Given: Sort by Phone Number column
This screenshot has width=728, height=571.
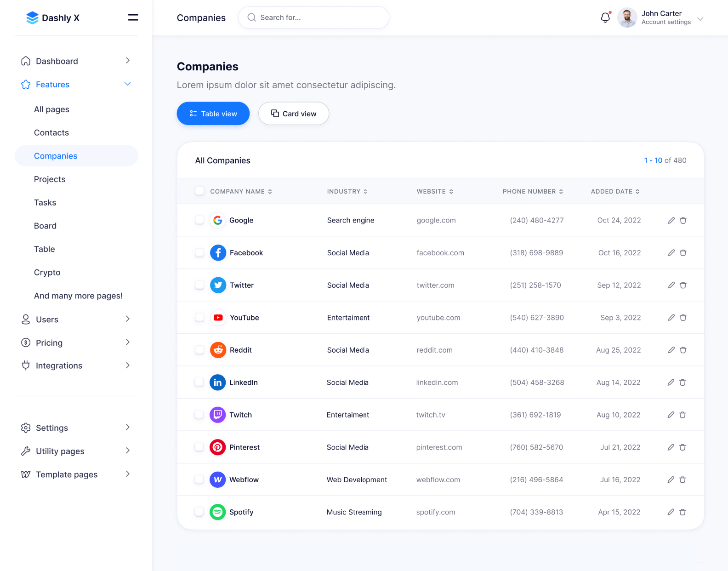Looking at the screenshot, I should pos(533,191).
